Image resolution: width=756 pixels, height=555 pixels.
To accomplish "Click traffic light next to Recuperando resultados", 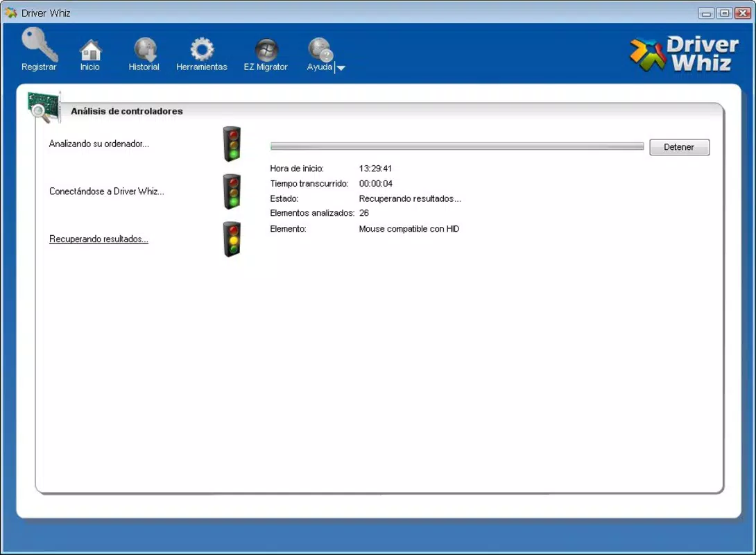I will click(232, 239).
